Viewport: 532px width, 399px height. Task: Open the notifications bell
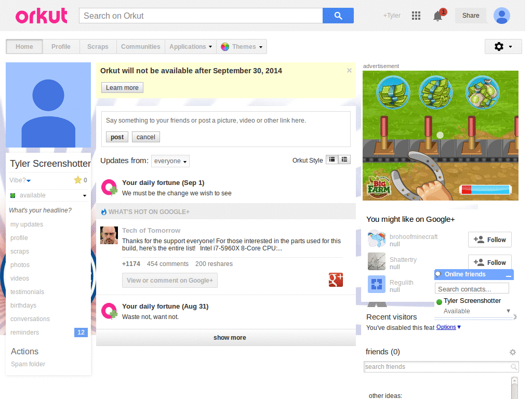coord(438,16)
